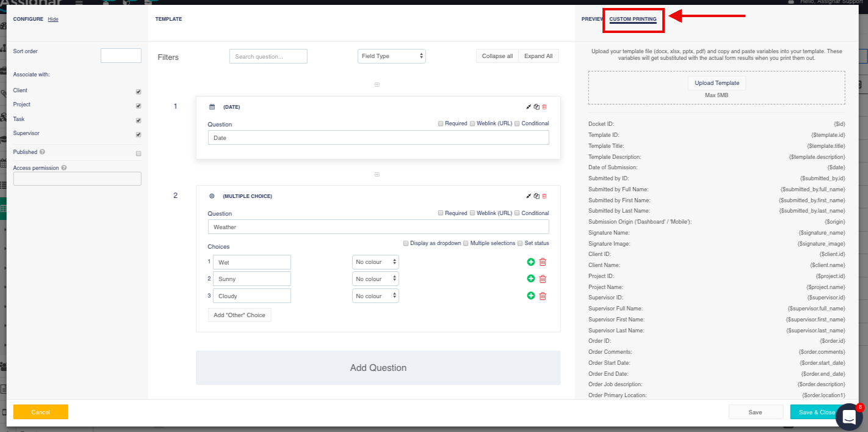Remove the Sunny choice

click(x=543, y=279)
